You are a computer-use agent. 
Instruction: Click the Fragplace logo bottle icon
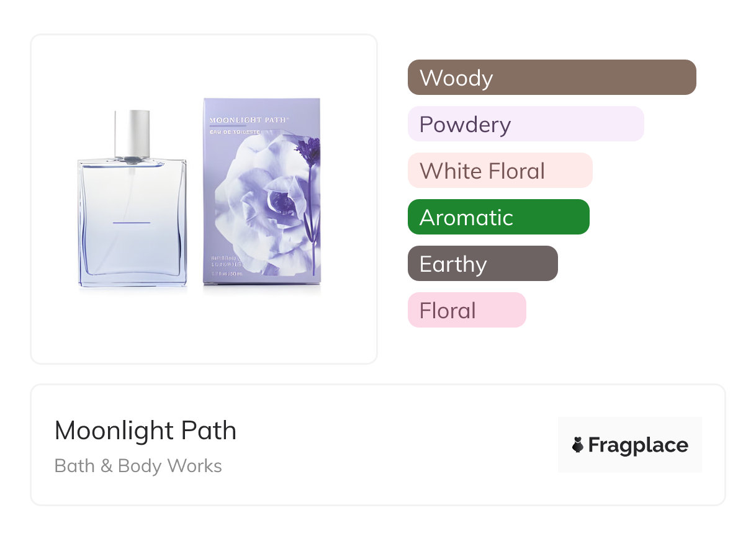pos(578,445)
